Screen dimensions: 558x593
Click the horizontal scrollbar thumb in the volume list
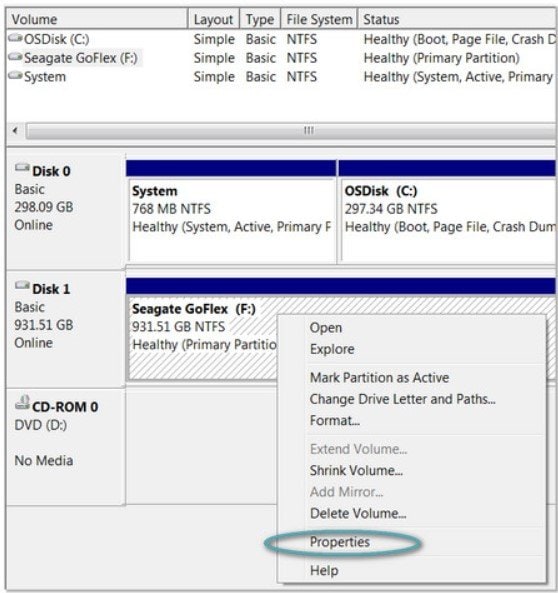pos(291,131)
